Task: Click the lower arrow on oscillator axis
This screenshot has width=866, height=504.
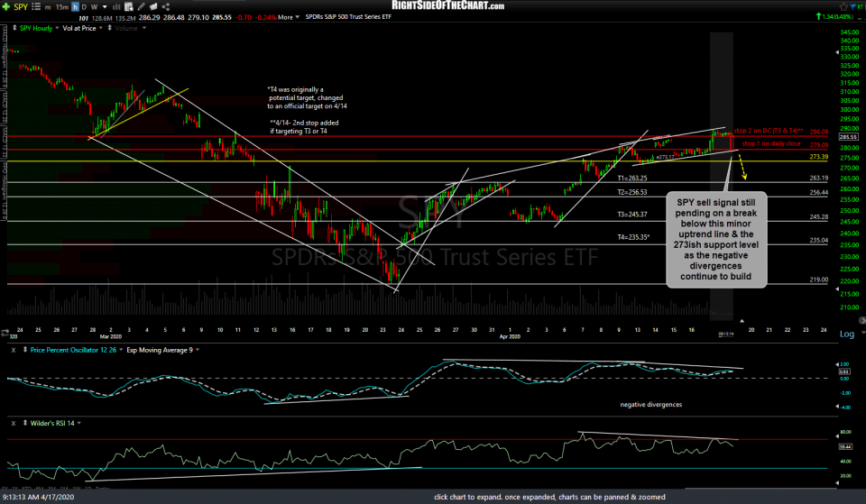Action: point(837,407)
